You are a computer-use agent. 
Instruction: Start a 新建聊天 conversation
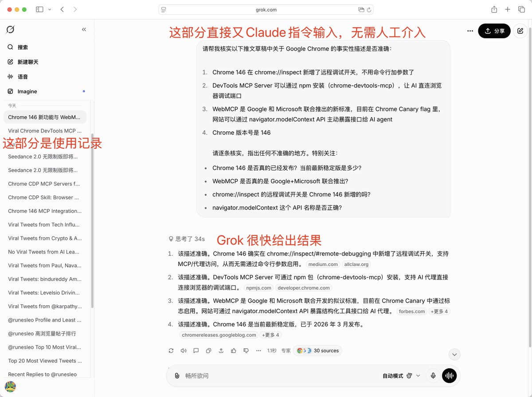click(x=23, y=62)
